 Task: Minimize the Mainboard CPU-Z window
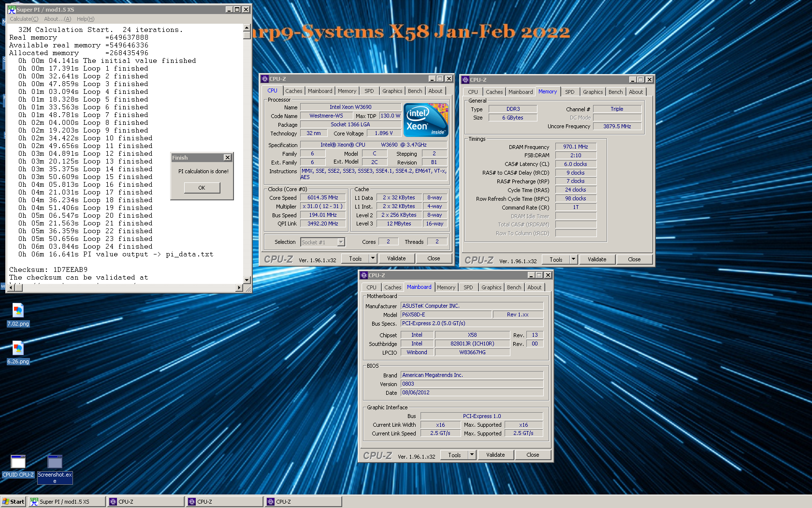coord(531,275)
